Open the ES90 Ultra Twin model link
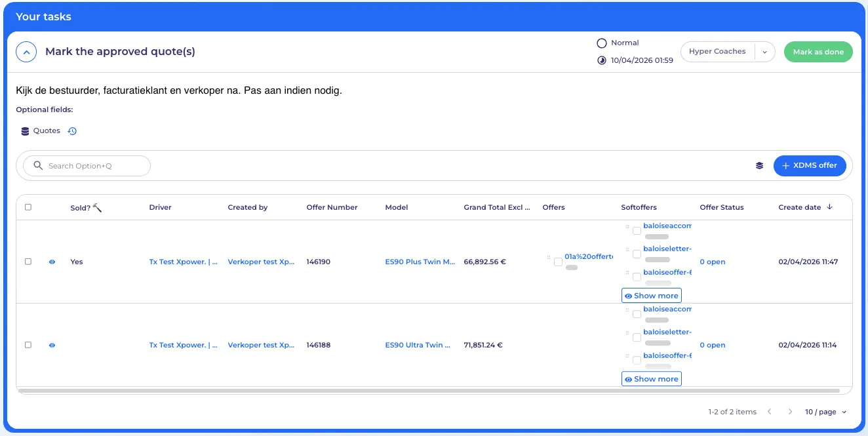The image size is (868, 436). tap(418, 345)
